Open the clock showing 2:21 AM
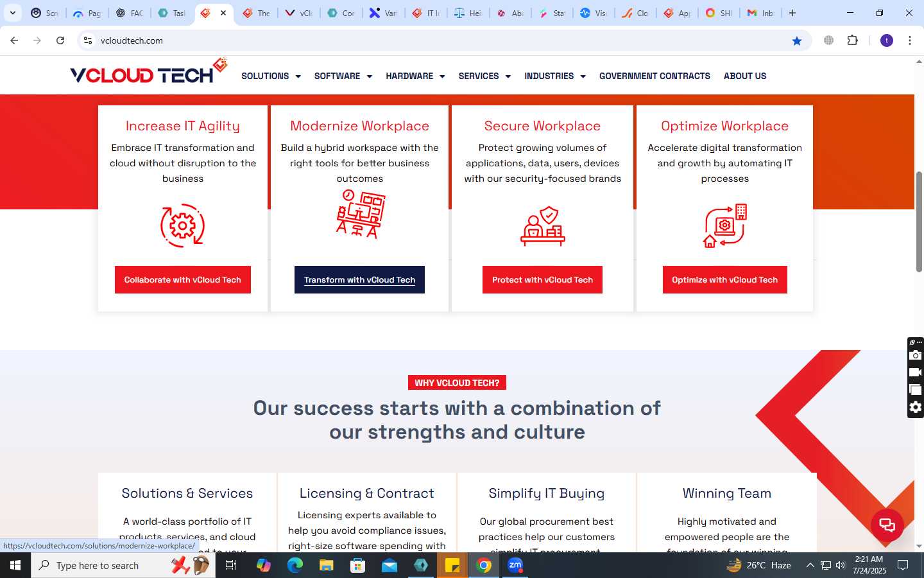 [869, 565]
